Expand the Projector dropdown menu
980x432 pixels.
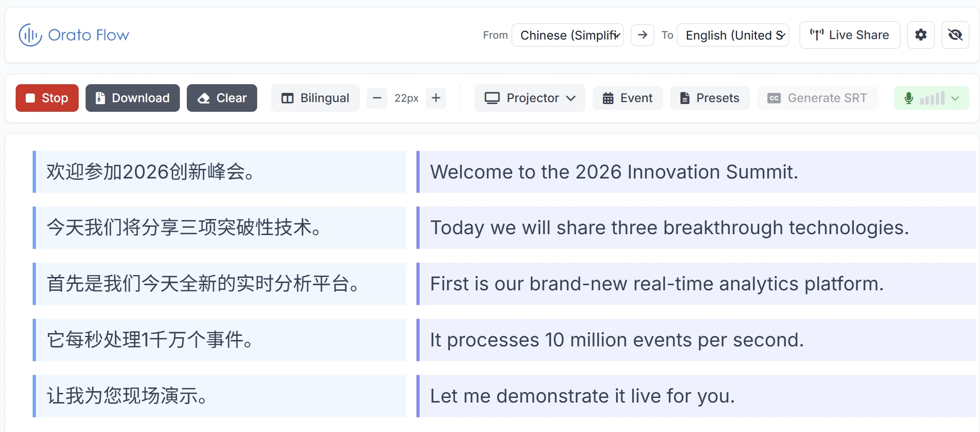(530, 98)
